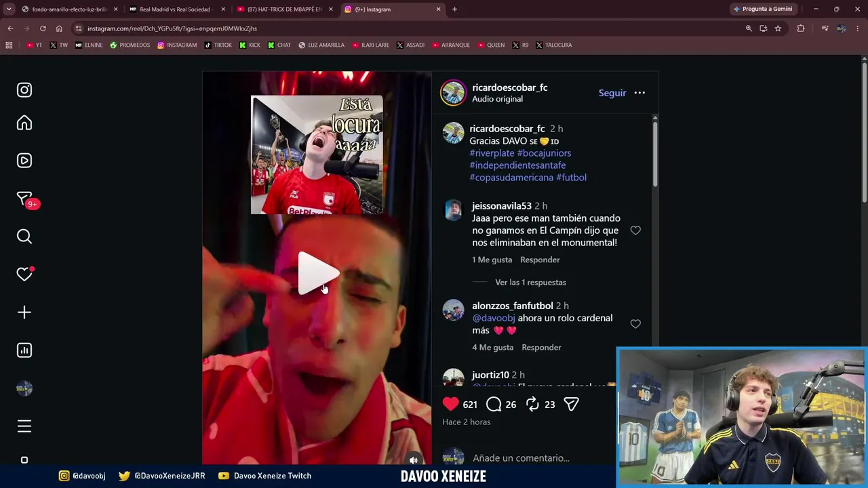
Task: View likes on alonzzos_fanfutbol's comment (4 Me gusta)
Action: [x=493, y=347]
